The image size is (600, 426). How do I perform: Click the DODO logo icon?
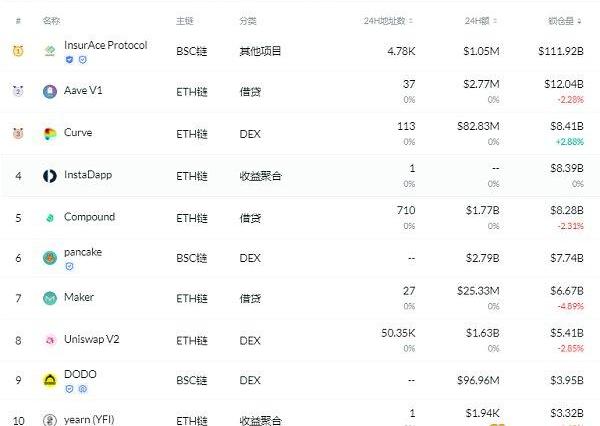coord(50,380)
